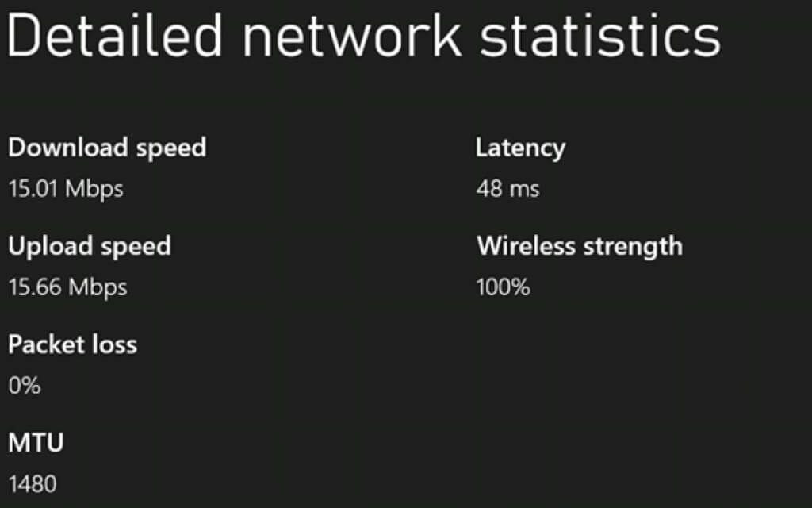
Task: Click the Mbps unit after 15.66
Action: click(98, 287)
